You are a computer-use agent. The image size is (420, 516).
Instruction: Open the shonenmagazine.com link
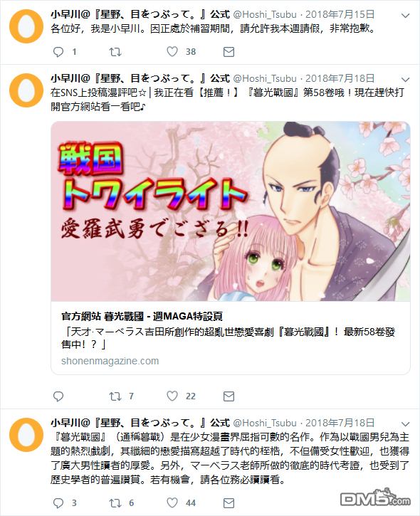pyautogui.click(x=110, y=361)
